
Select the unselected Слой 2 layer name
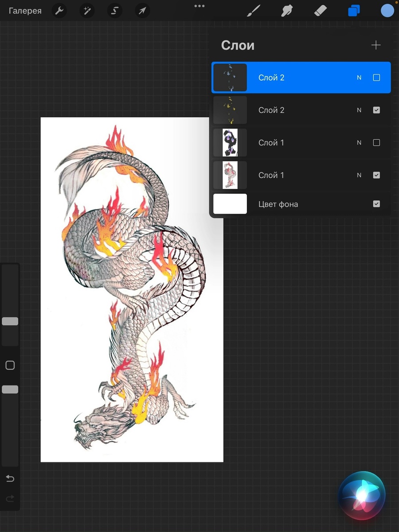pyautogui.click(x=271, y=110)
